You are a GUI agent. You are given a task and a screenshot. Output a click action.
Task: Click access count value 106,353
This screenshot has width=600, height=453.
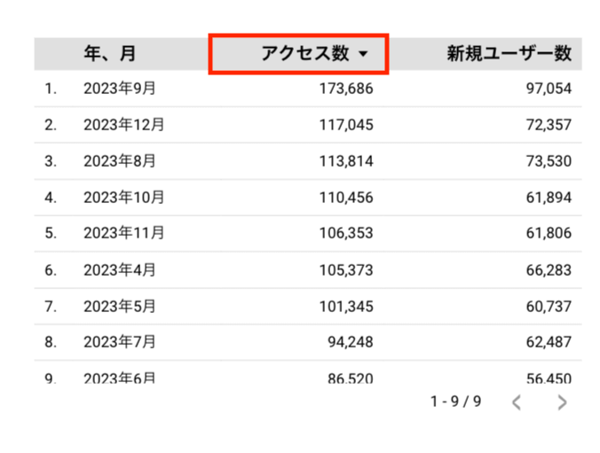(346, 233)
